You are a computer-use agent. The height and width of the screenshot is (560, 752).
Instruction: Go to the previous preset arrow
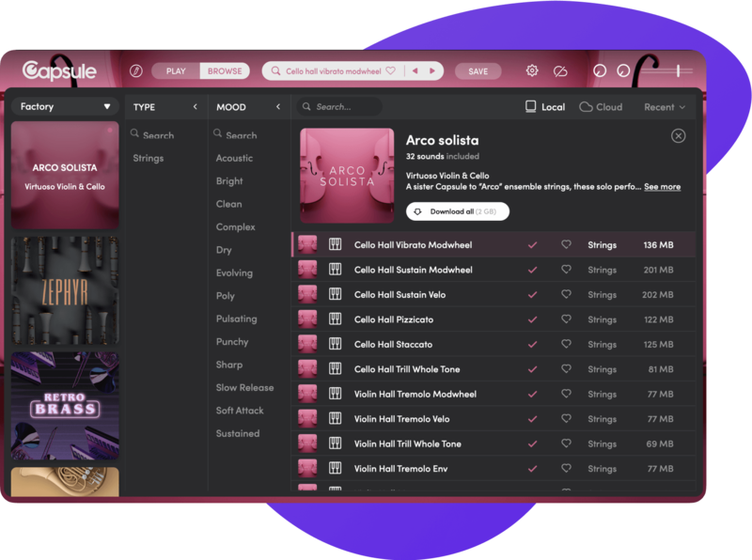click(415, 71)
